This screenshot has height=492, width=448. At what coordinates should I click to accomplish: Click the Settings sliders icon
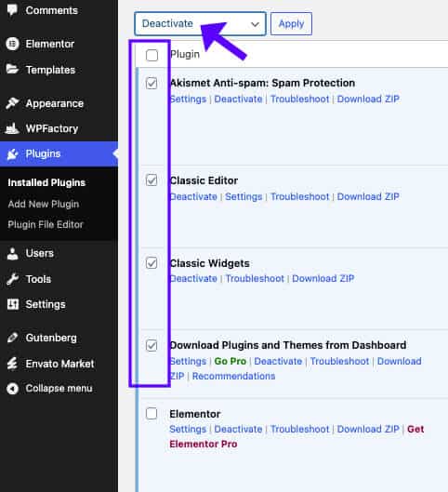(12, 304)
